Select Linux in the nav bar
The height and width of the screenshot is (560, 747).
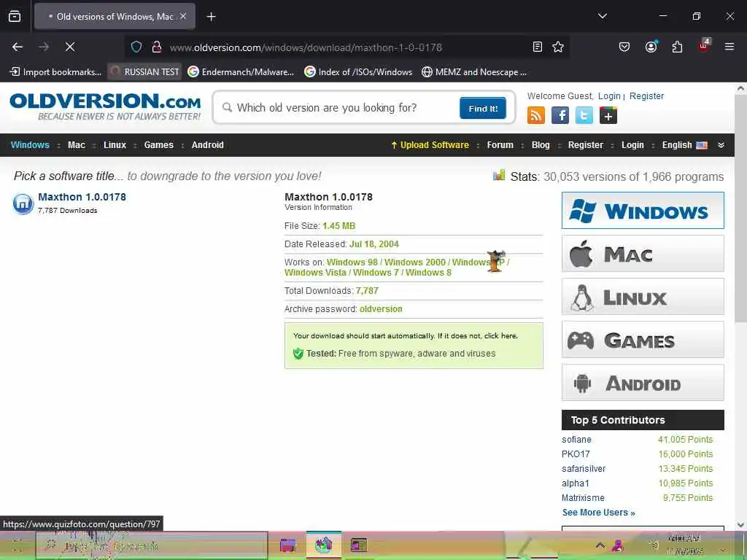[115, 145]
